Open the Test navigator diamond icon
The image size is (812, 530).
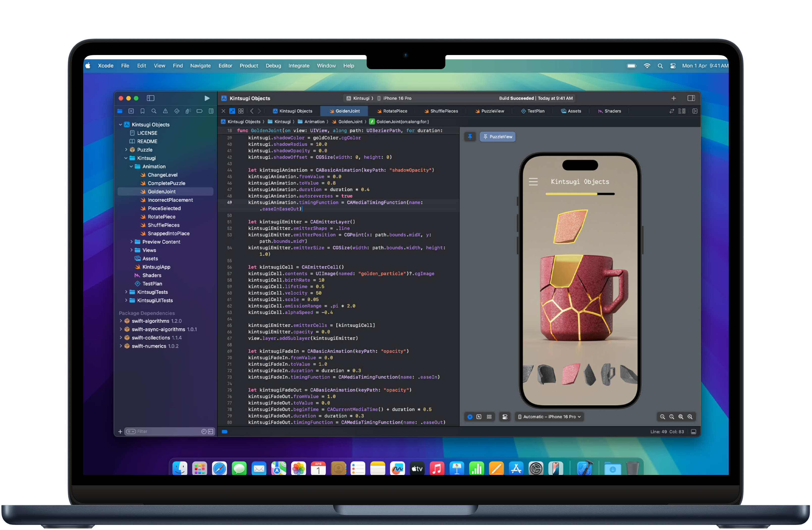(177, 111)
